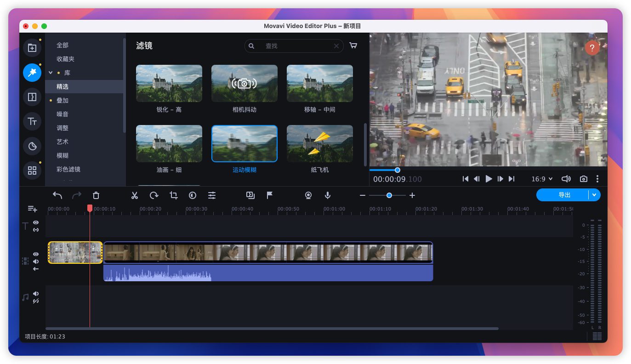Open the 16:9 aspect ratio dropdown
The height and width of the screenshot is (364, 631).
(x=542, y=179)
